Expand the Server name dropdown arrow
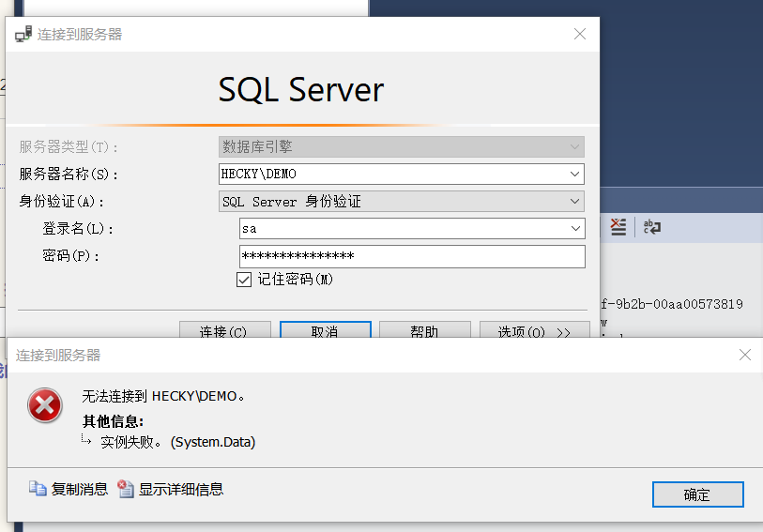Screen dimensions: 763x532 coord(574,175)
